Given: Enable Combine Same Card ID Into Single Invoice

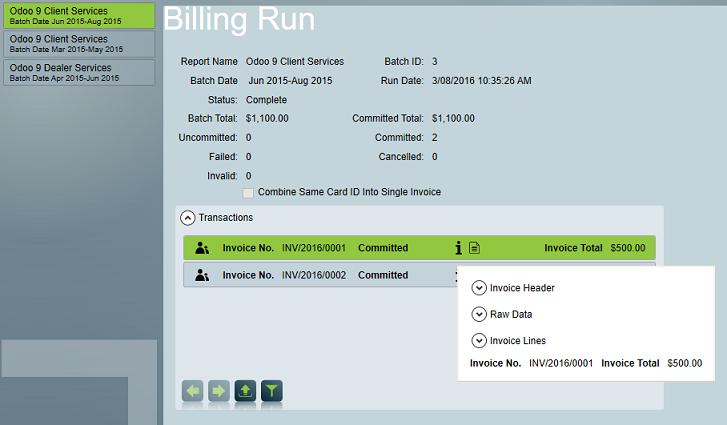Looking at the screenshot, I should coord(249,192).
